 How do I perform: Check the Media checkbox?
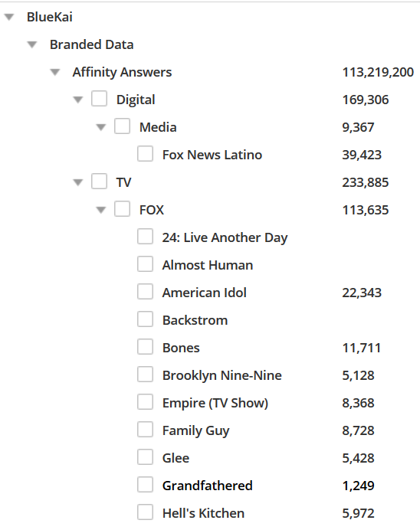[x=122, y=126]
